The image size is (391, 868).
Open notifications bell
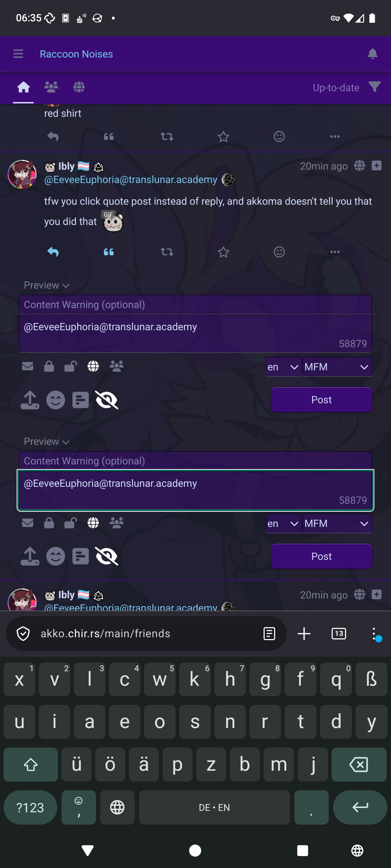pyautogui.click(x=373, y=54)
